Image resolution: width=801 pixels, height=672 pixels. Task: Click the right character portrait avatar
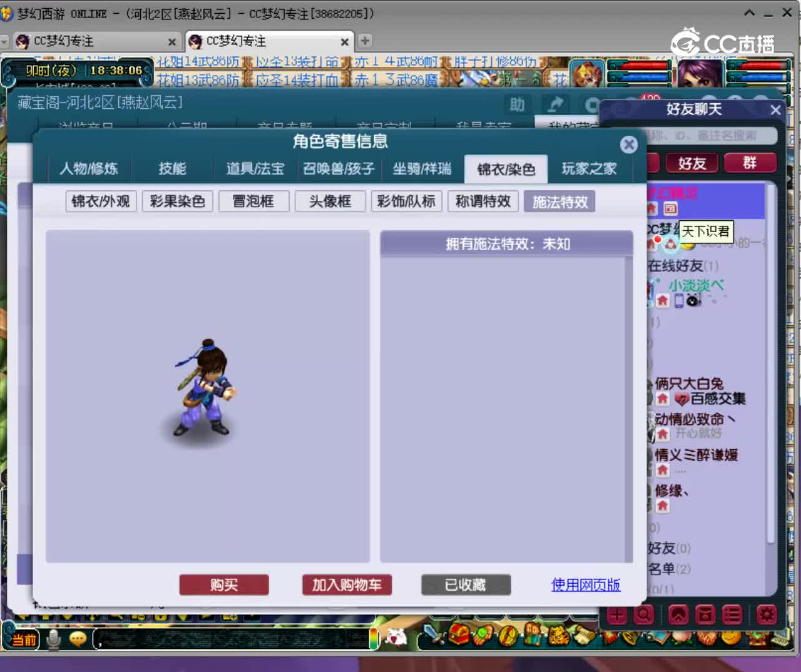tap(700, 74)
